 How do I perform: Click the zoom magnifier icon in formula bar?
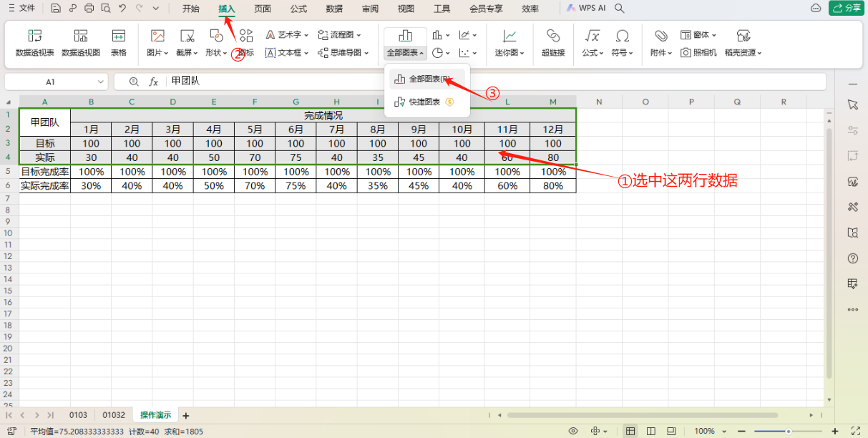tap(133, 82)
